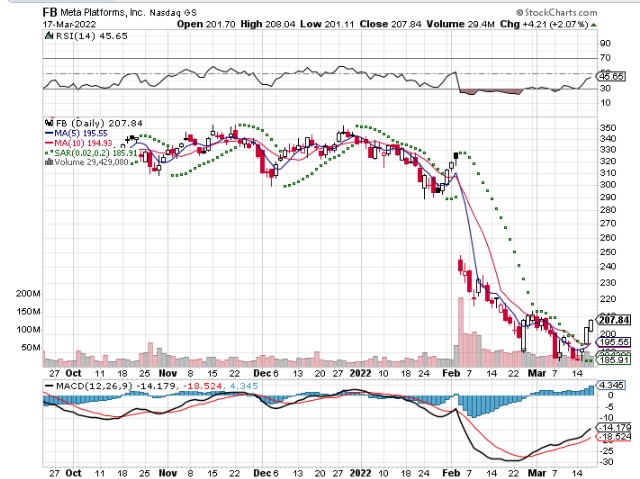Click the 250 price axis label
This screenshot has height=479, width=640.
tap(608, 252)
